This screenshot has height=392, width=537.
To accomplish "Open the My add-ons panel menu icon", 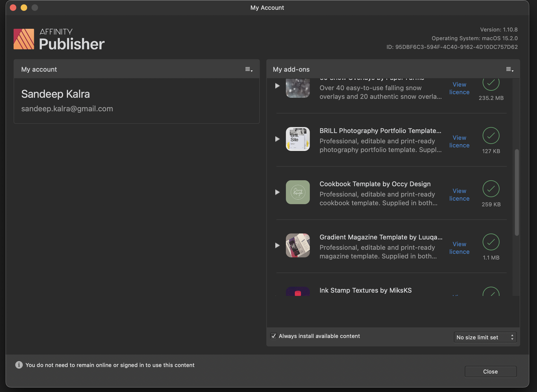I will coord(510,69).
